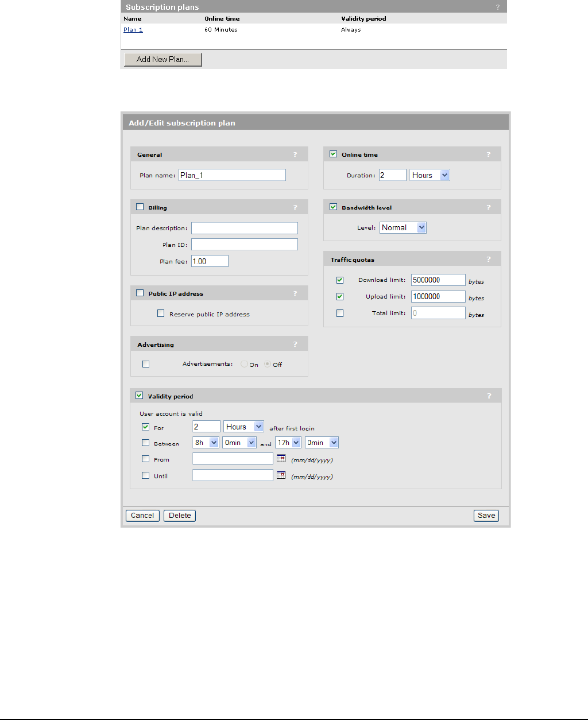This screenshot has height=720, width=588.
Task: Open Online time Duration units dropdown
Action: point(430,175)
